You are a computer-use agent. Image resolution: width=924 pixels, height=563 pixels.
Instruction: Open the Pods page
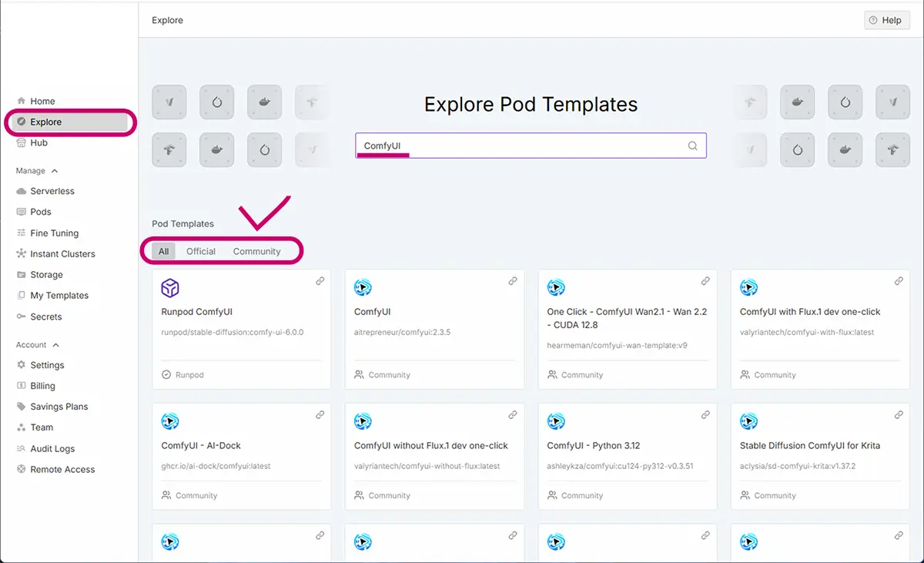pyautogui.click(x=34, y=212)
